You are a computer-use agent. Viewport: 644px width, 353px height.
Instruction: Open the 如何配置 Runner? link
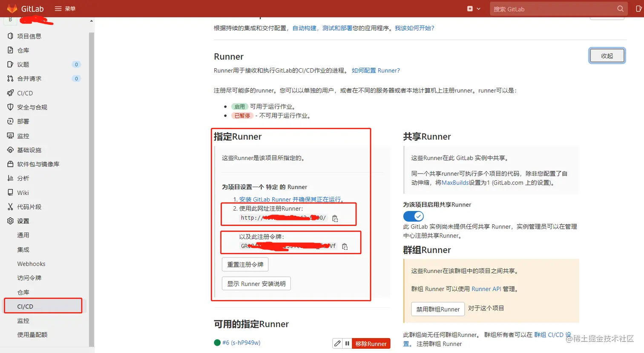click(x=376, y=71)
